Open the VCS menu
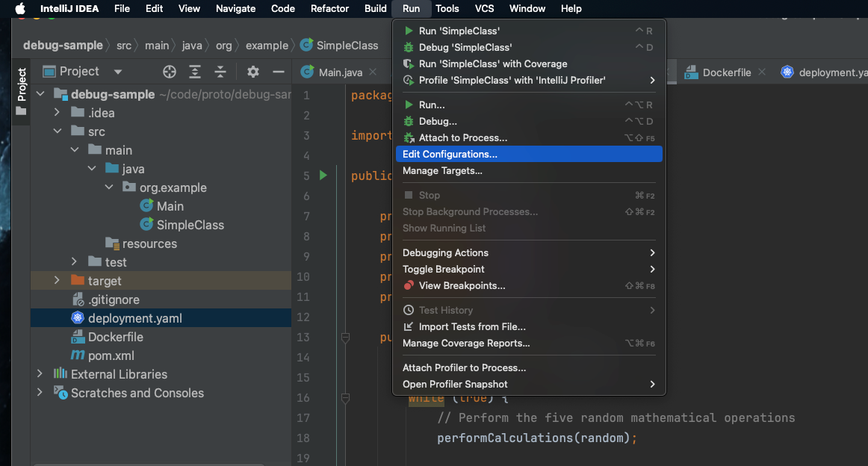868x466 pixels. [x=484, y=8]
